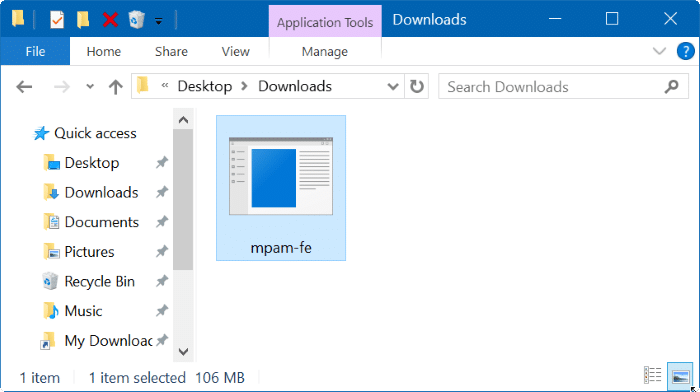Click Desktop in the address breadcrumb
700x392 pixels.
click(205, 86)
